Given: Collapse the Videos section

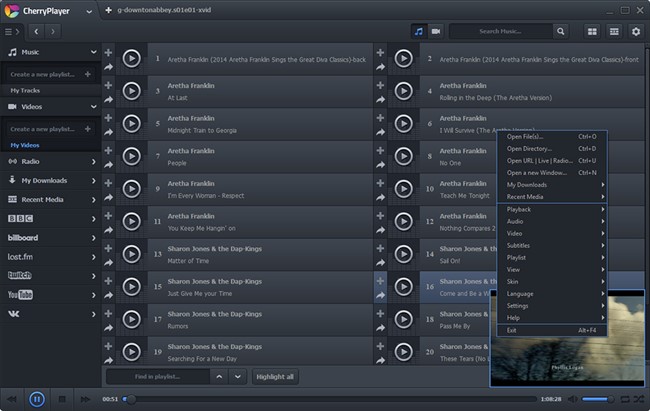Looking at the screenshot, I should pyautogui.click(x=93, y=107).
